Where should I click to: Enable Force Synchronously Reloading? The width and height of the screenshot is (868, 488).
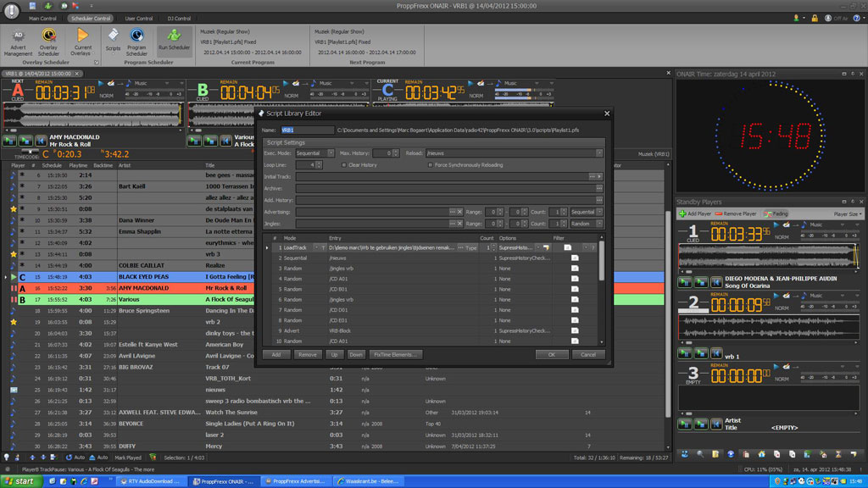coord(431,165)
